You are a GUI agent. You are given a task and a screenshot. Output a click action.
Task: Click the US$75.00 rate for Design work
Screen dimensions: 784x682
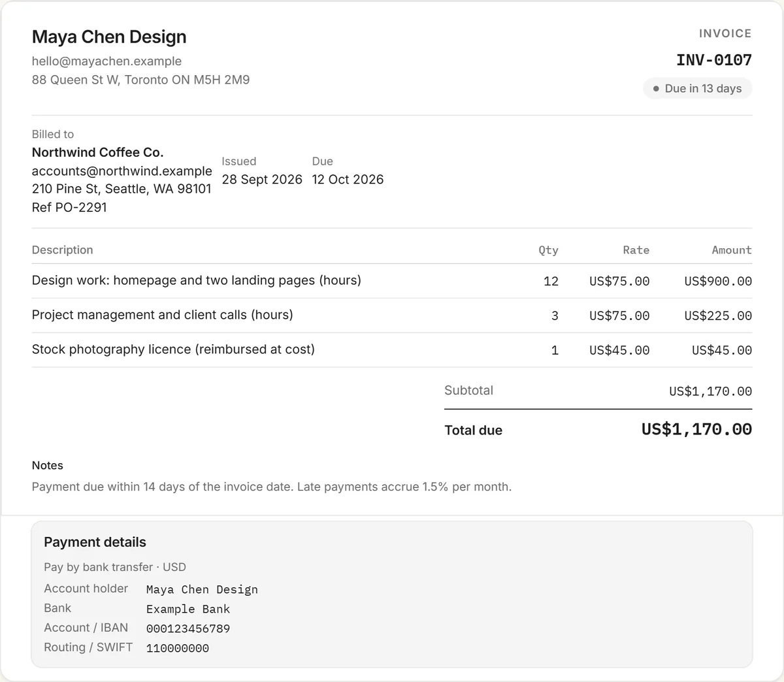pos(619,281)
